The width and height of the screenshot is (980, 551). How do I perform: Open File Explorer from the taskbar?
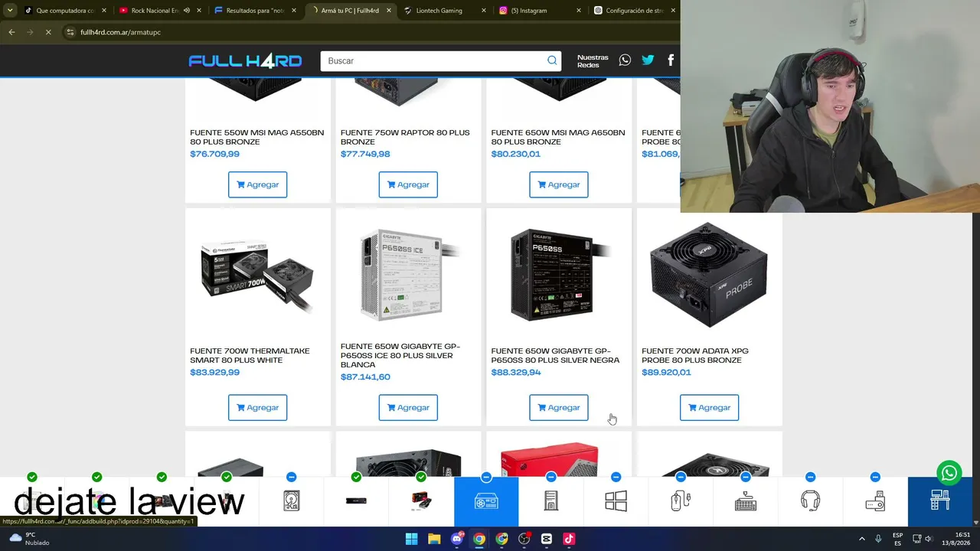[434, 539]
